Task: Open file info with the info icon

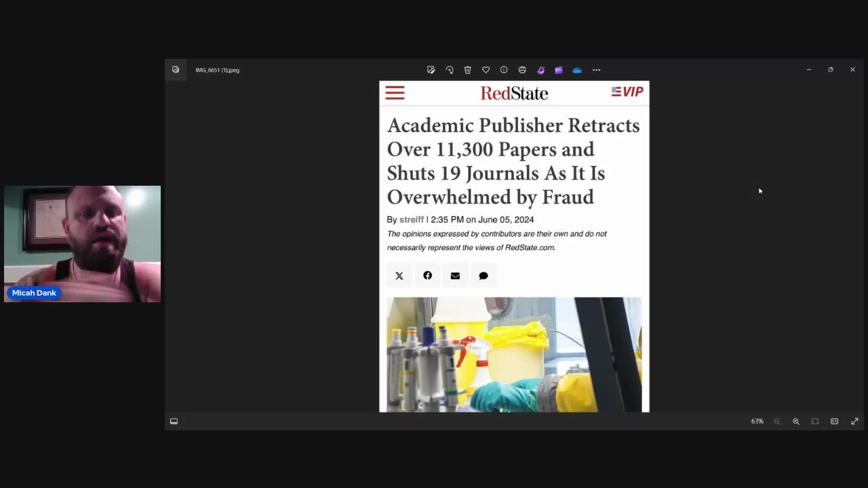Action: tap(504, 70)
